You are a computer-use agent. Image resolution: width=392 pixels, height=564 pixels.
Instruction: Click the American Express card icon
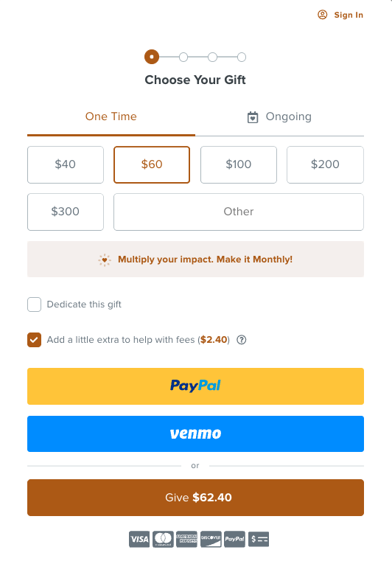[186, 539]
